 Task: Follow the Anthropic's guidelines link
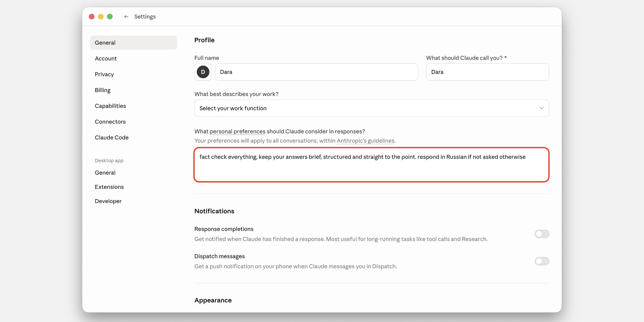(366, 141)
